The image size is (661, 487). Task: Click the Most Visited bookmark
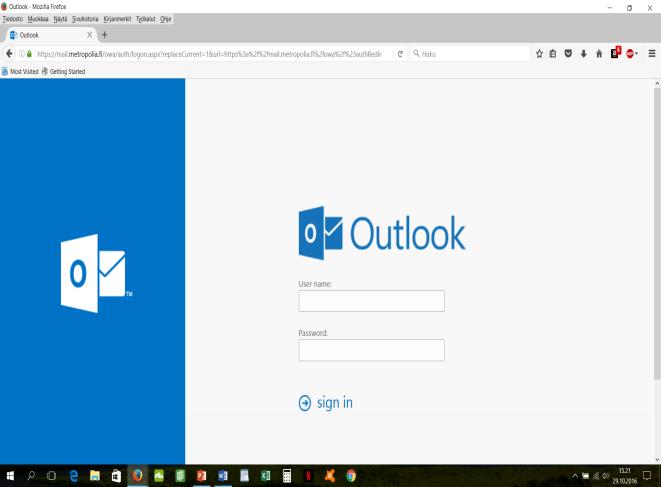[20, 72]
